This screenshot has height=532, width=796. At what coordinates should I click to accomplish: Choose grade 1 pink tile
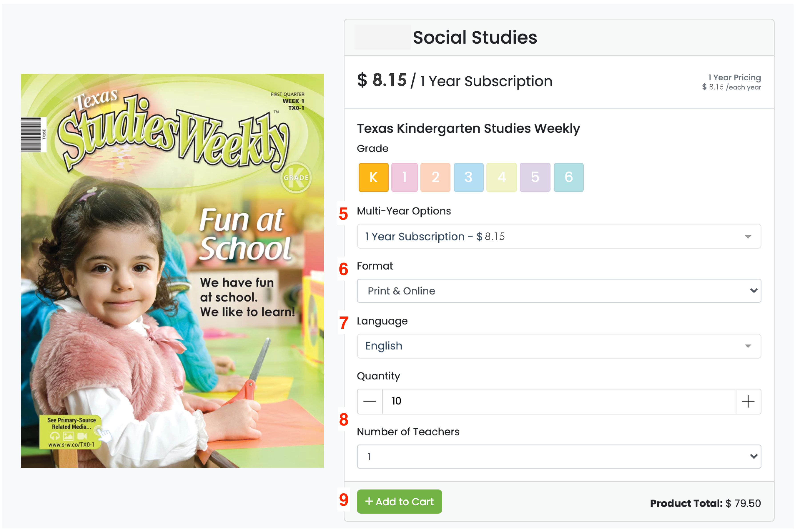point(404,177)
